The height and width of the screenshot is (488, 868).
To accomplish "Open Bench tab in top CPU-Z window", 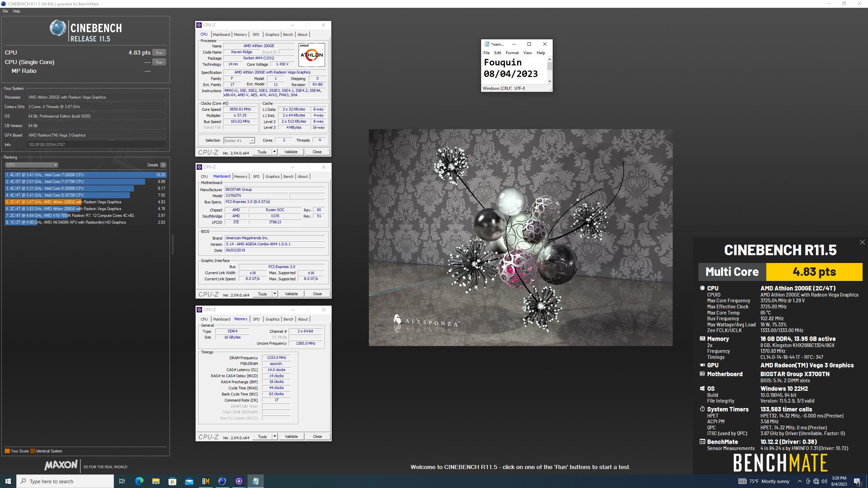I will (288, 35).
